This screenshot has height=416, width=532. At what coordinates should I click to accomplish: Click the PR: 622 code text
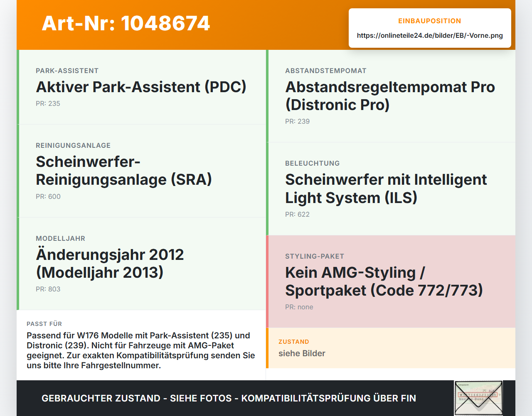click(x=297, y=214)
